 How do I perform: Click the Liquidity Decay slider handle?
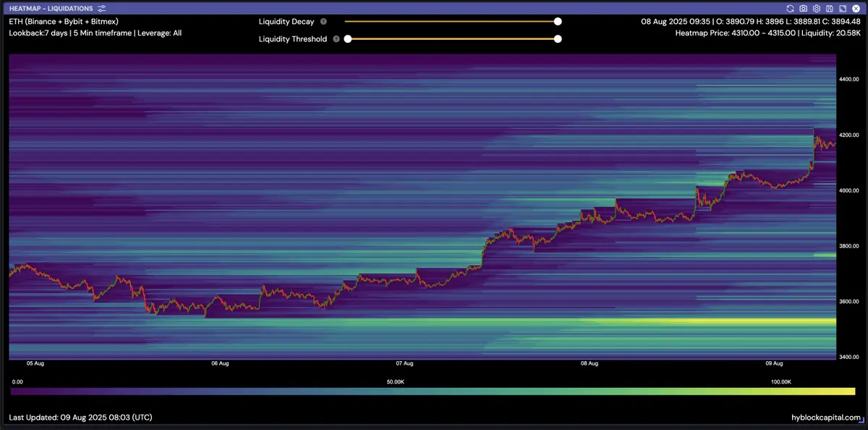[558, 22]
